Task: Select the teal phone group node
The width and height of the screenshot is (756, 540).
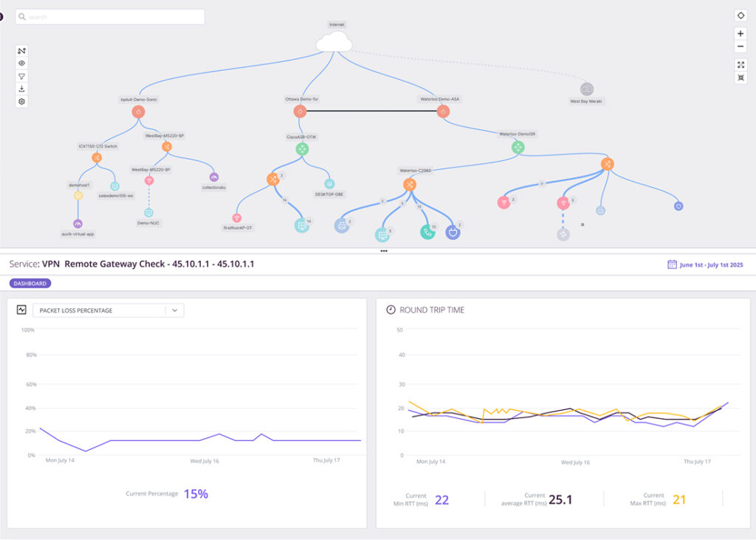Action: click(427, 232)
